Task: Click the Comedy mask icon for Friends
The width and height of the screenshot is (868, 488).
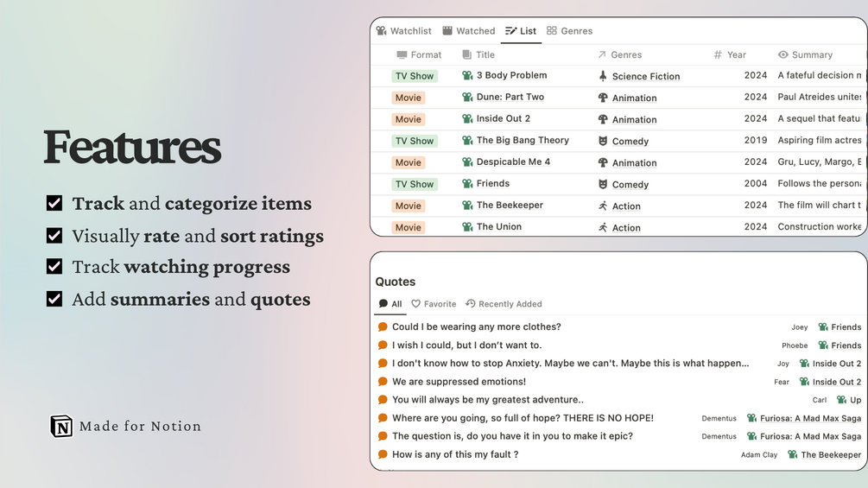Action: pos(603,184)
